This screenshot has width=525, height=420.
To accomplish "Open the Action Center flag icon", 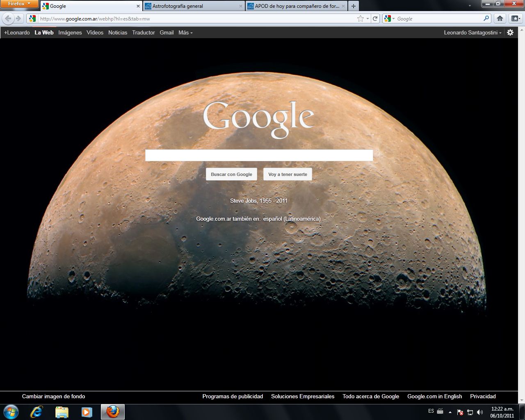I will tap(460, 412).
